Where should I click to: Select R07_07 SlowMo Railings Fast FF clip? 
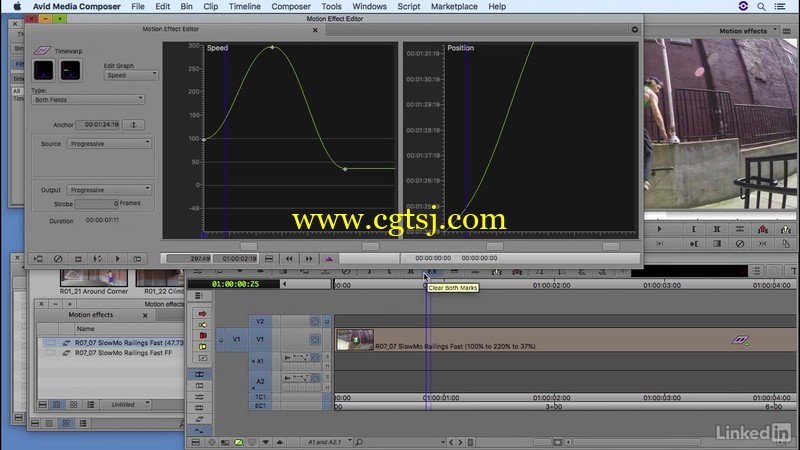tap(123, 353)
